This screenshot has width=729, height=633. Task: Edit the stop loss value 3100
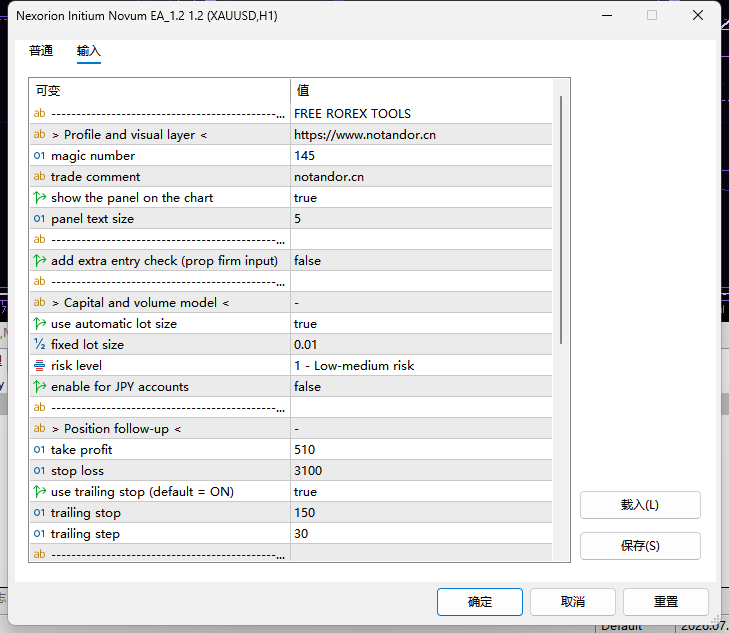421,470
